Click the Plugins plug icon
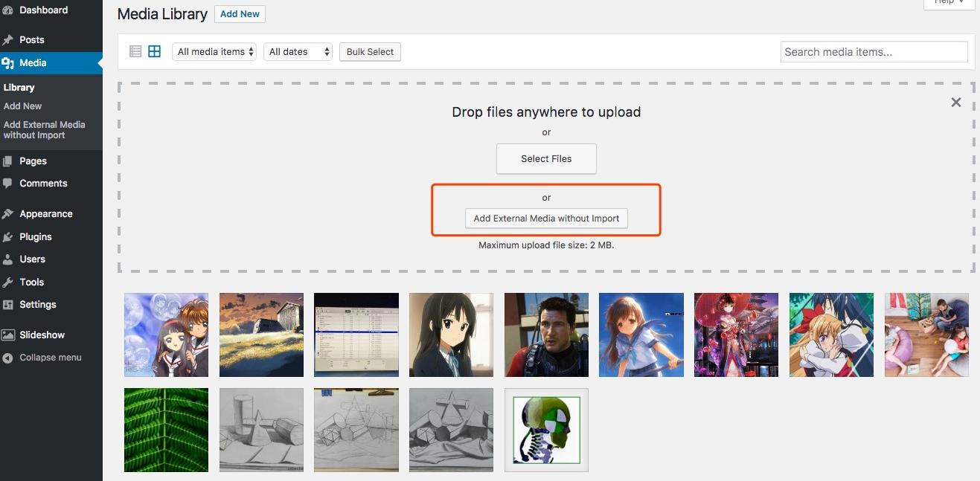The width and height of the screenshot is (980, 481). pyautogui.click(x=8, y=237)
